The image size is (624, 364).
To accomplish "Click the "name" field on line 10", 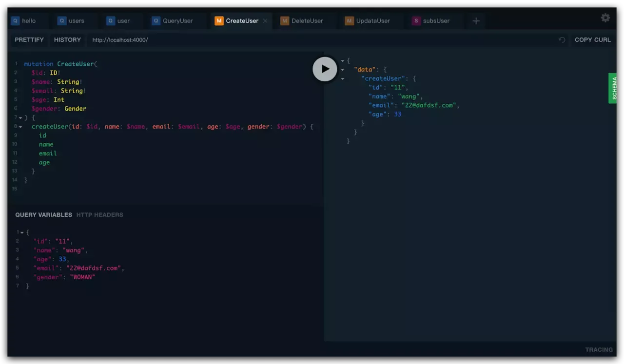I will point(46,145).
